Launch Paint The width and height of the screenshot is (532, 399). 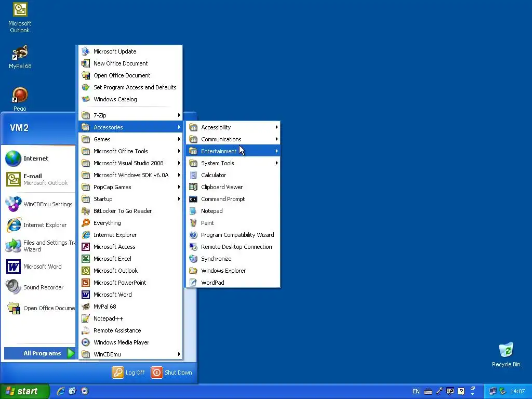(x=233, y=222)
